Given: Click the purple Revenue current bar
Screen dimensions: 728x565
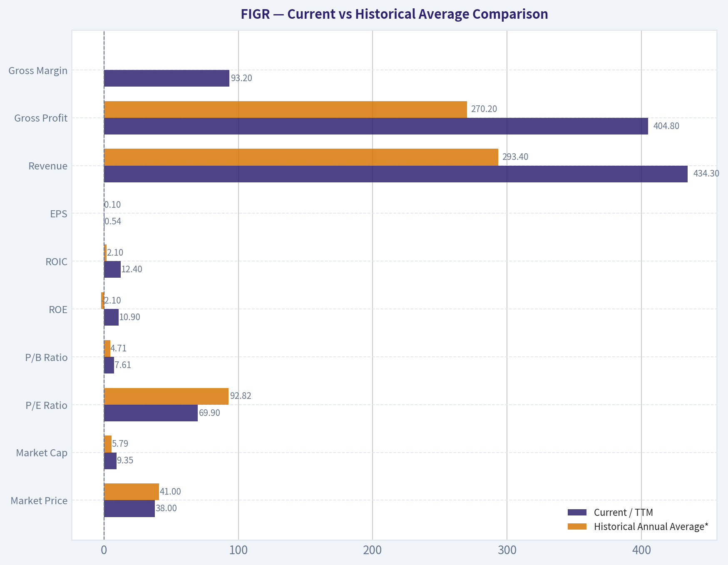Looking at the screenshot, I should click(395, 174).
